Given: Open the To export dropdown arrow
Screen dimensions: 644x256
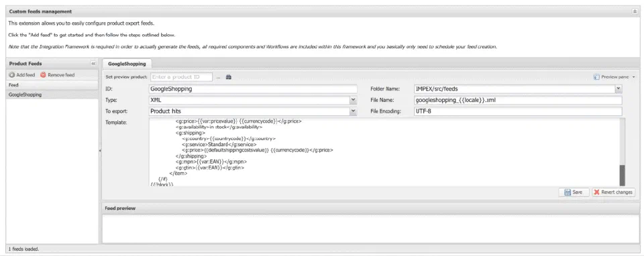Looking at the screenshot, I should 354,111.
